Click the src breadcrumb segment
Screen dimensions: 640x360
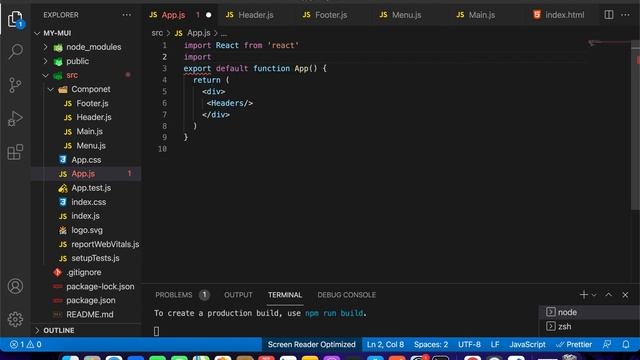pyautogui.click(x=157, y=33)
